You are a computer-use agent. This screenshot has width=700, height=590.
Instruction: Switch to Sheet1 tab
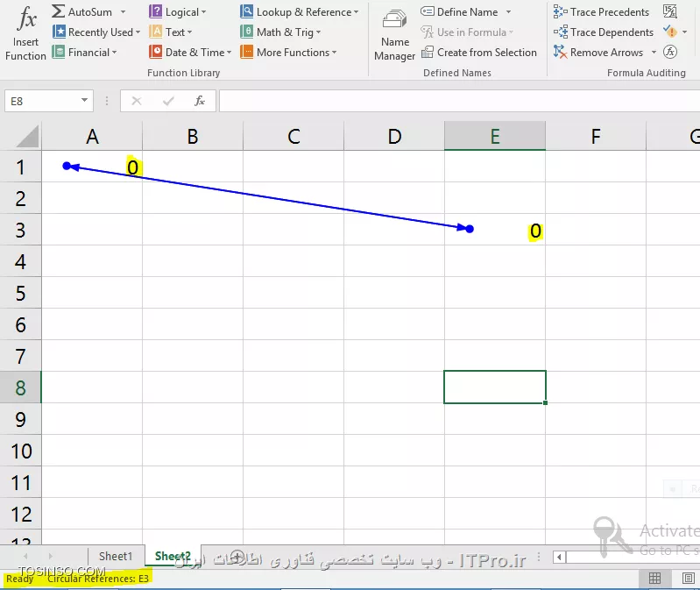[116, 556]
